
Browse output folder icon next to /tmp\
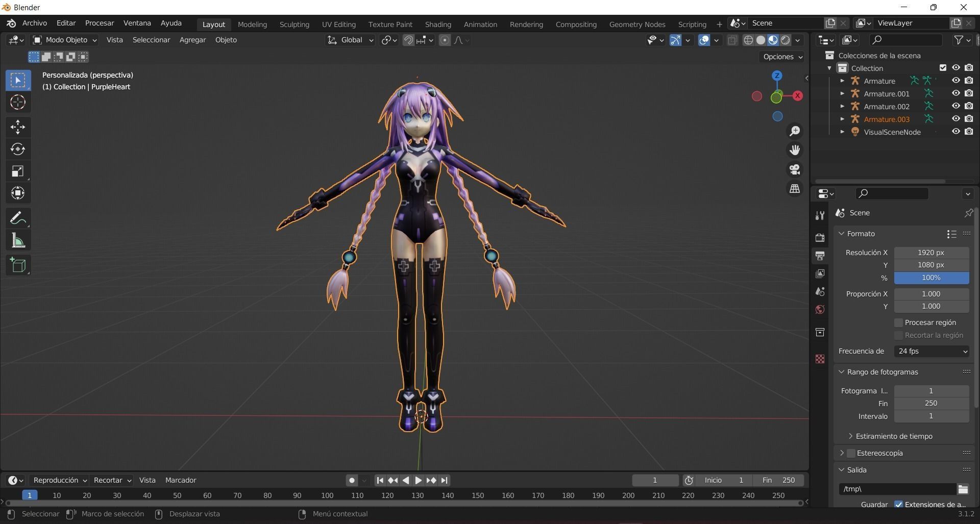click(963, 489)
